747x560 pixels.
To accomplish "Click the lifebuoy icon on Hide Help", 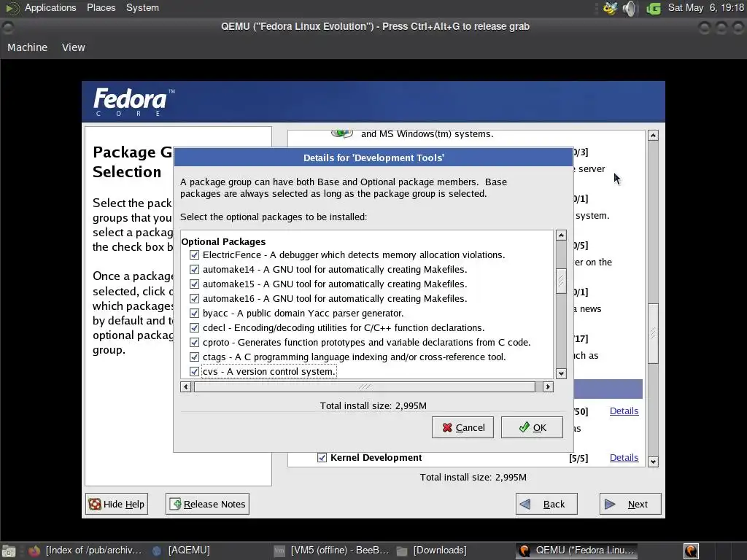I will pyautogui.click(x=95, y=505).
